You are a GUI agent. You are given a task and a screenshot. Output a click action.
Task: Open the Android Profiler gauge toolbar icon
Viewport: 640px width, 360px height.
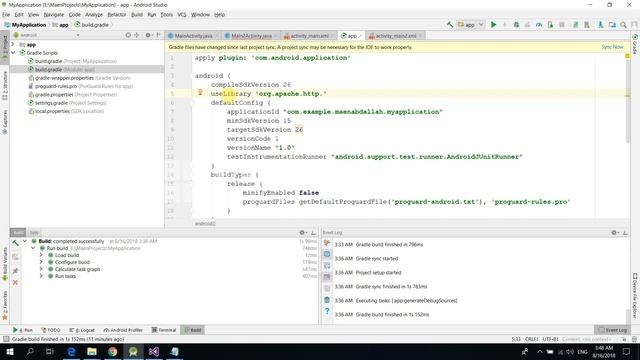539,25
